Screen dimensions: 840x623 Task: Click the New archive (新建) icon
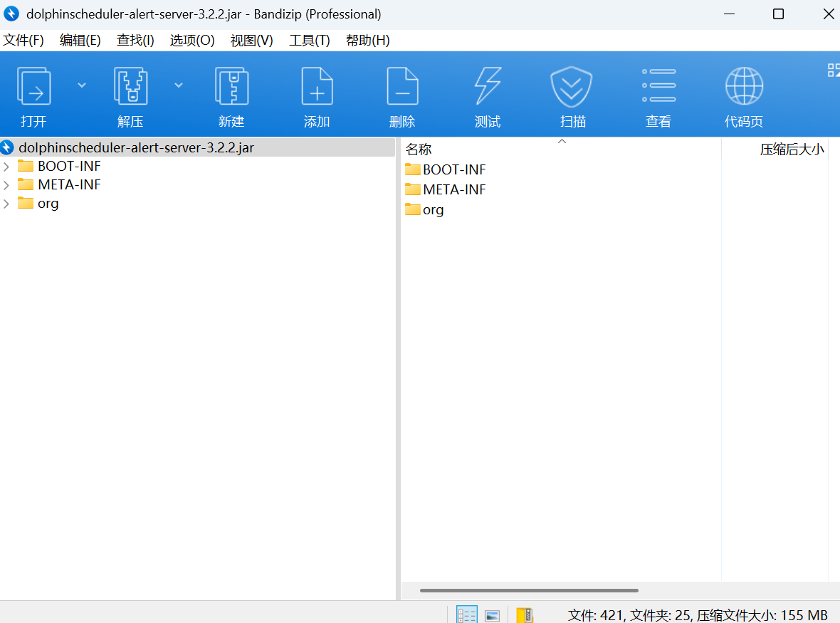[231, 86]
